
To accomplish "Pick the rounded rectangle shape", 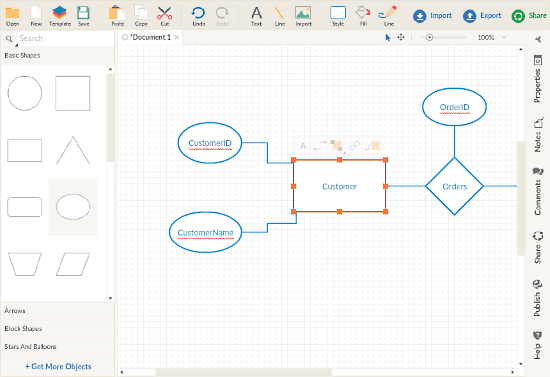I will click(25, 207).
